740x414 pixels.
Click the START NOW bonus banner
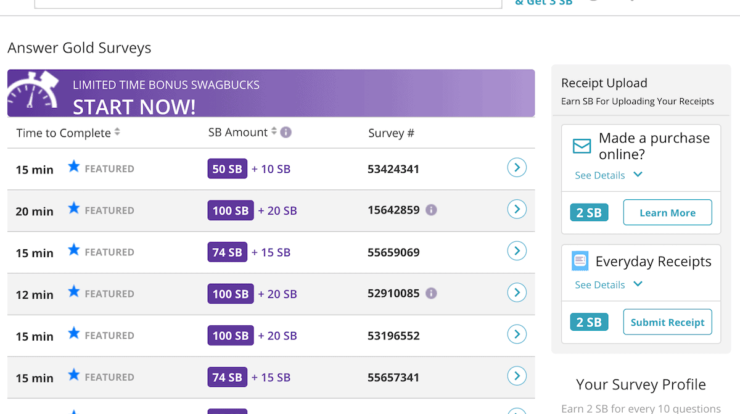(x=271, y=93)
